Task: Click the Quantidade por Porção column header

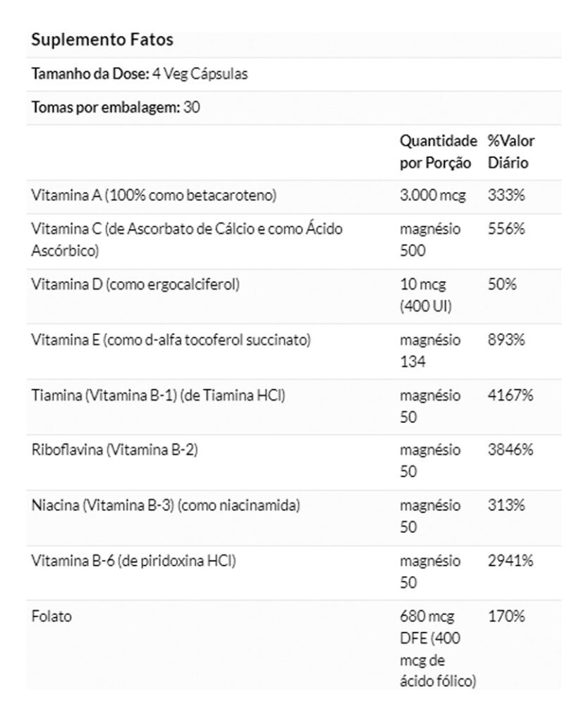Action: [438, 152]
